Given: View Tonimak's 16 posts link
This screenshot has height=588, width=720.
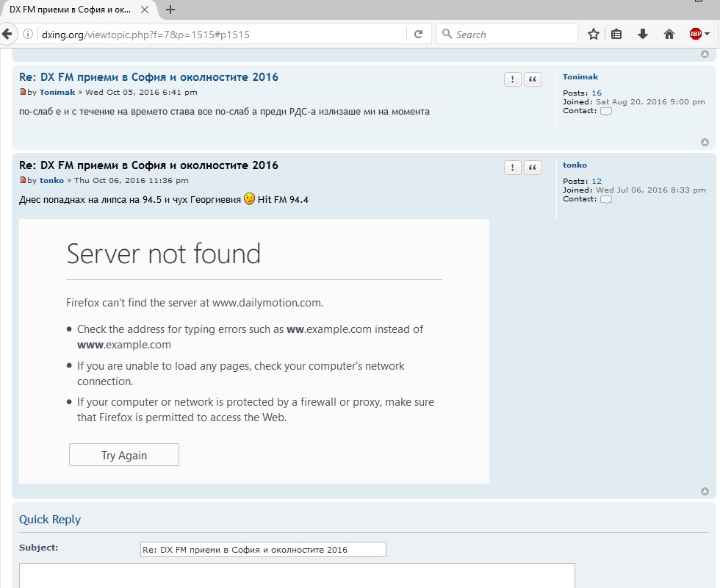Looking at the screenshot, I should point(597,93).
